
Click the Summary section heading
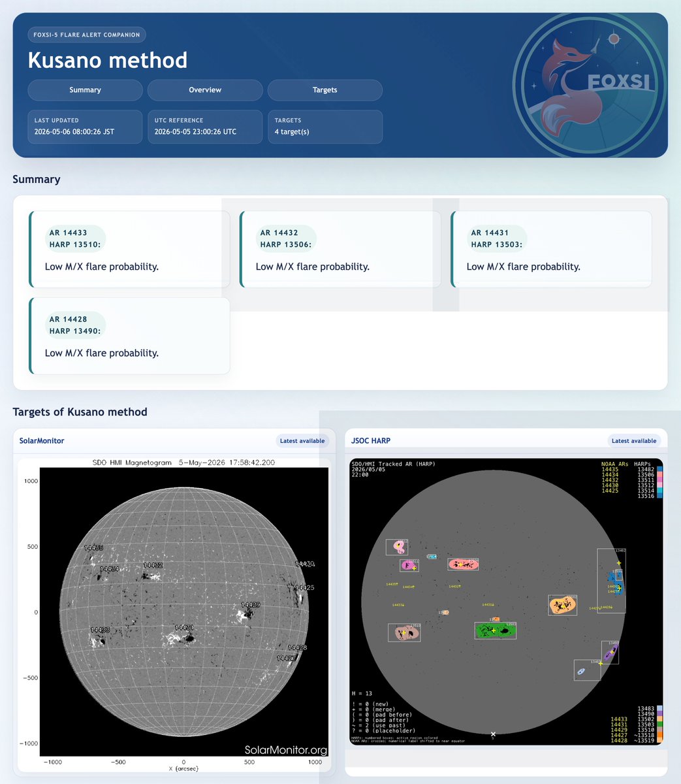(37, 179)
